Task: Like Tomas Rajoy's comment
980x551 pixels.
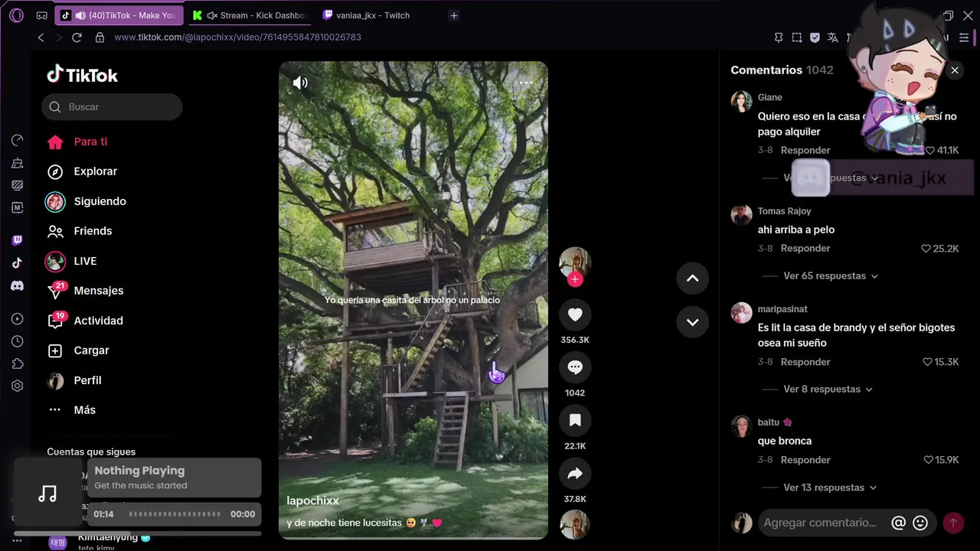Action: (926, 249)
